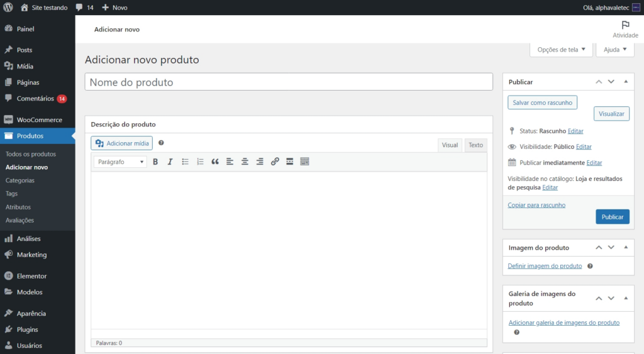This screenshot has height=354, width=644.
Task: Open Categorias submenu
Action: point(19,180)
